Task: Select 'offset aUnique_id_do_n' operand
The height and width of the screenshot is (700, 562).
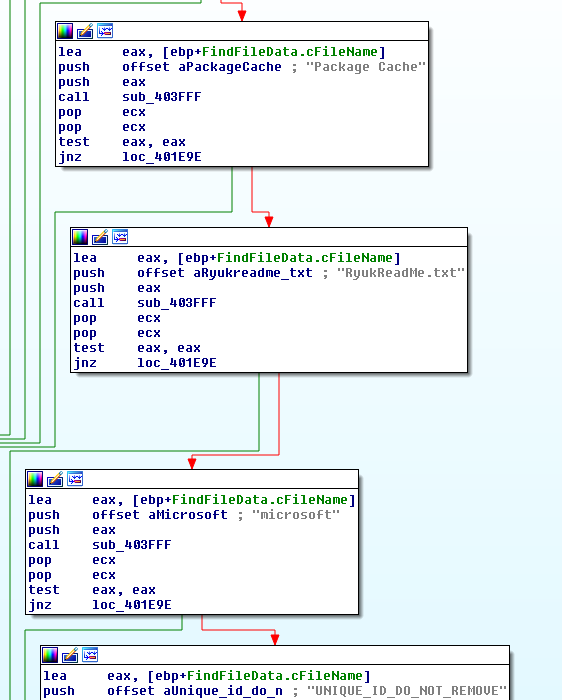Action: pyautogui.click(x=195, y=691)
